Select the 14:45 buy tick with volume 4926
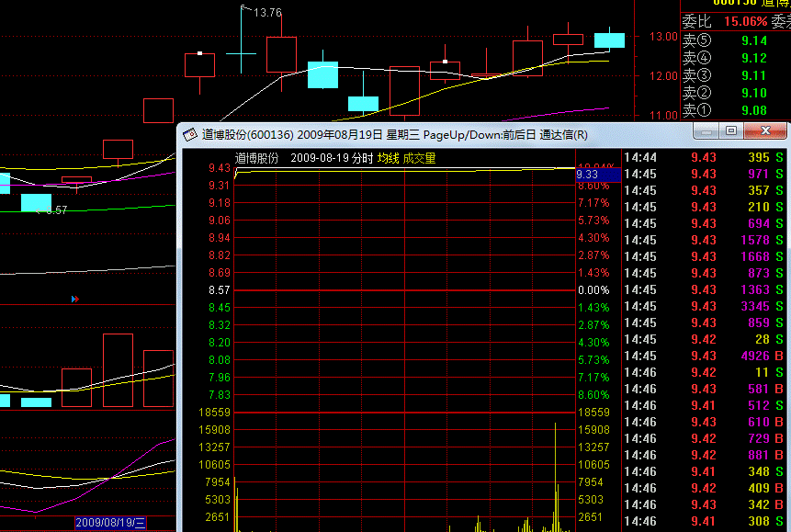The width and height of the screenshot is (791, 532). tap(705, 356)
